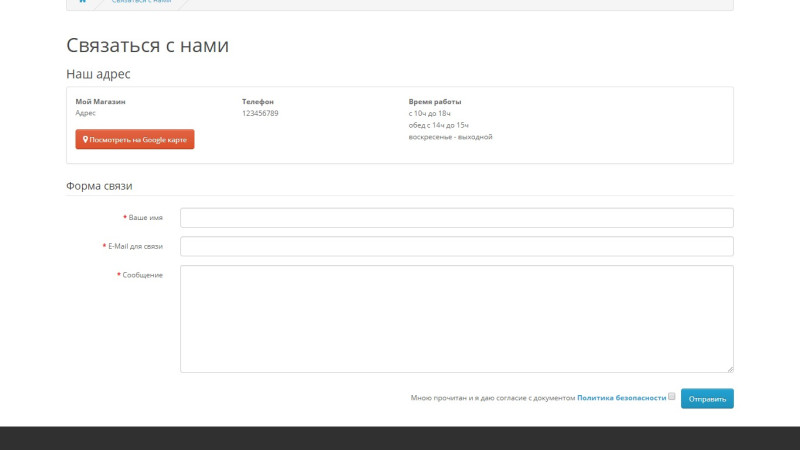Screen dimensions: 800x450
Task: Click the 'Связаться с нами' page title
Action: pos(147,45)
